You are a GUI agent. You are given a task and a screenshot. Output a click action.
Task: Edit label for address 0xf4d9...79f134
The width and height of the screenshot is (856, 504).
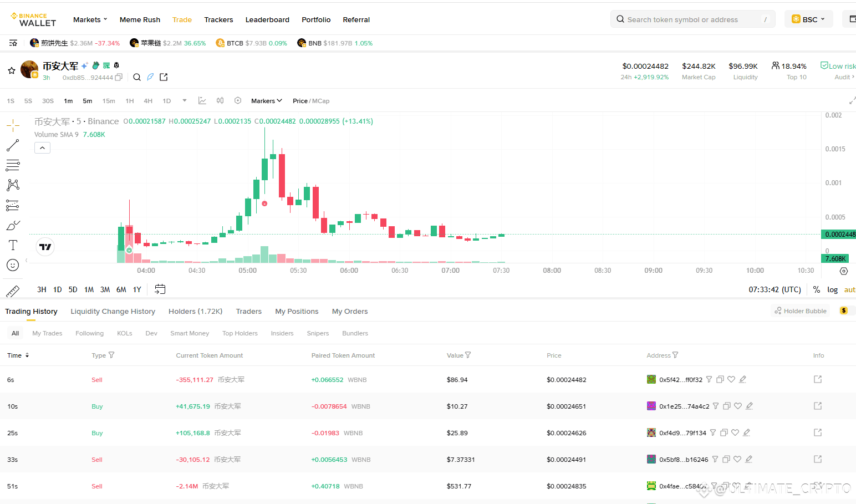click(746, 433)
